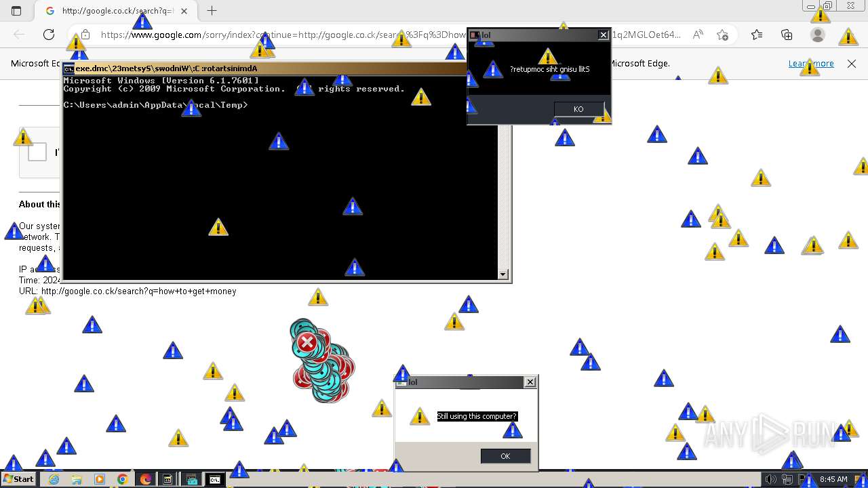Viewport: 868px width, 488px height.
Task: Click the mirrored KO button in black dialog
Action: coord(578,109)
